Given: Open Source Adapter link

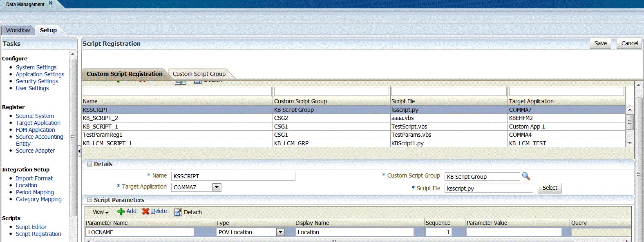Looking at the screenshot, I should click(35, 151).
